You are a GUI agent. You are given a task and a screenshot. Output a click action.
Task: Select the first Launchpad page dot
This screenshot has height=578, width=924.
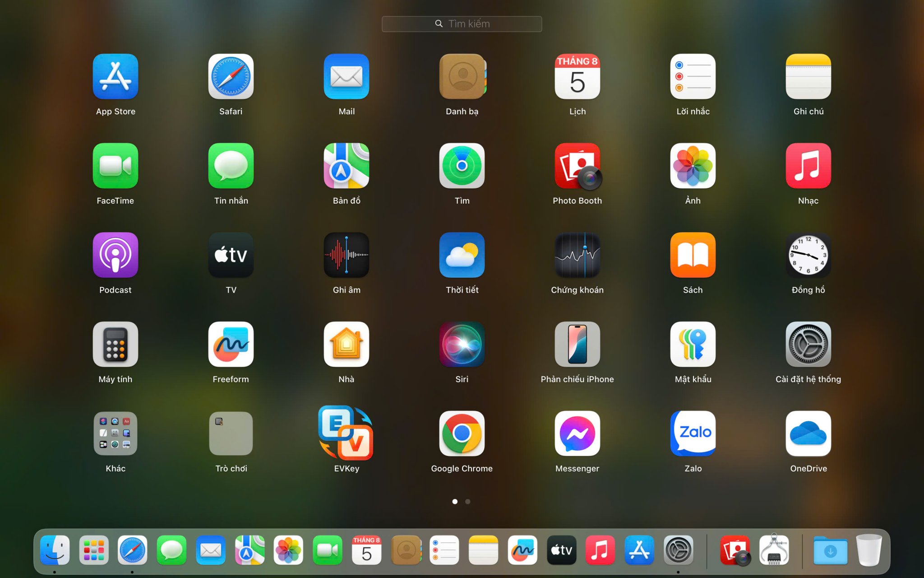[x=455, y=501]
